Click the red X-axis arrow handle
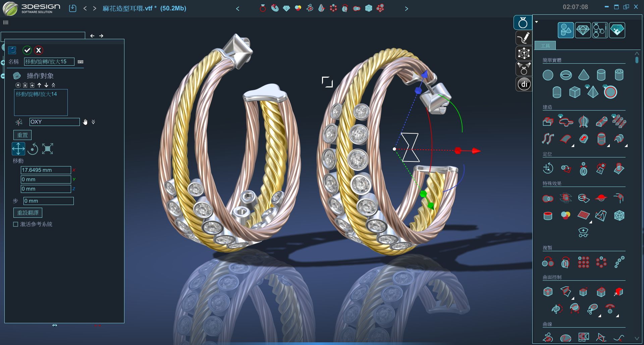 click(x=476, y=151)
